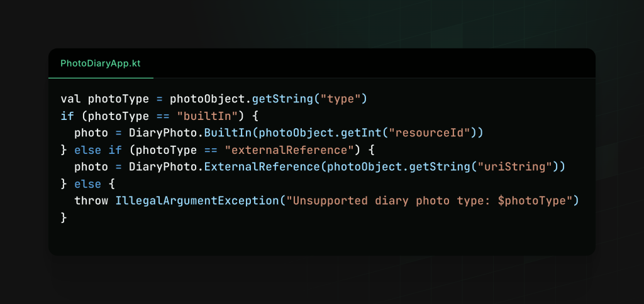The image size is (644, 304).
Task: Click the ExternalReference constructor name
Action: [x=262, y=167]
